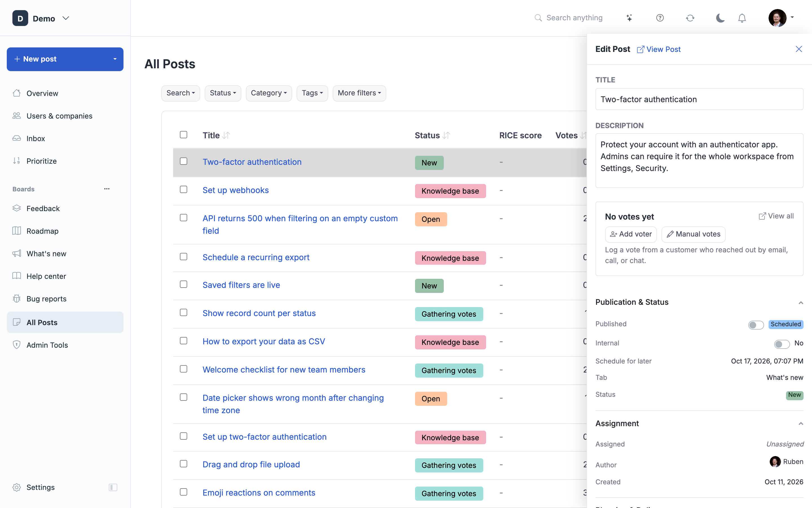Click the user avatar in header

click(x=777, y=18)
